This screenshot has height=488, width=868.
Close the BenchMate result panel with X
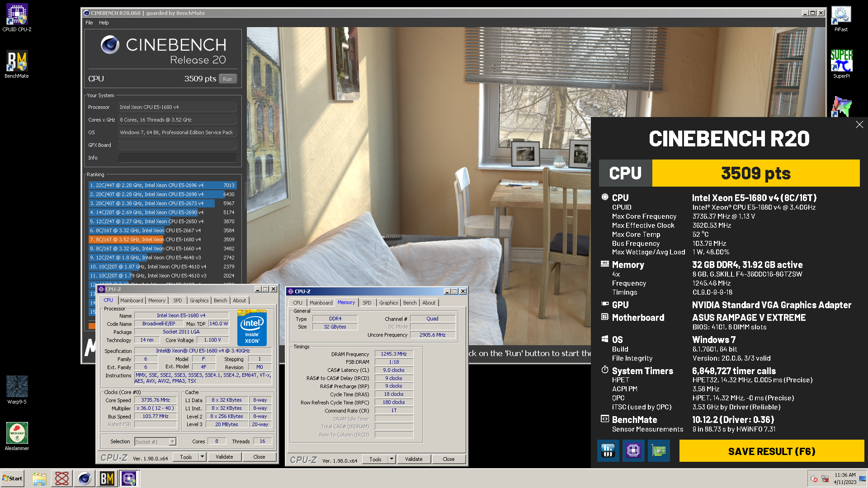859,124
